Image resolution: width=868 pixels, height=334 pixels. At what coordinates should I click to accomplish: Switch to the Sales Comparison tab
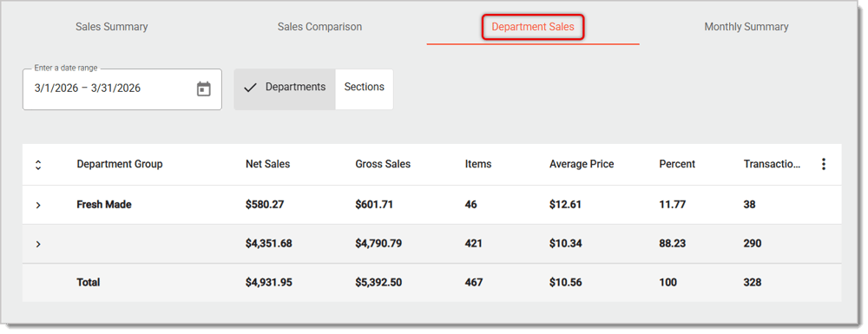click(x=320, y=27)
